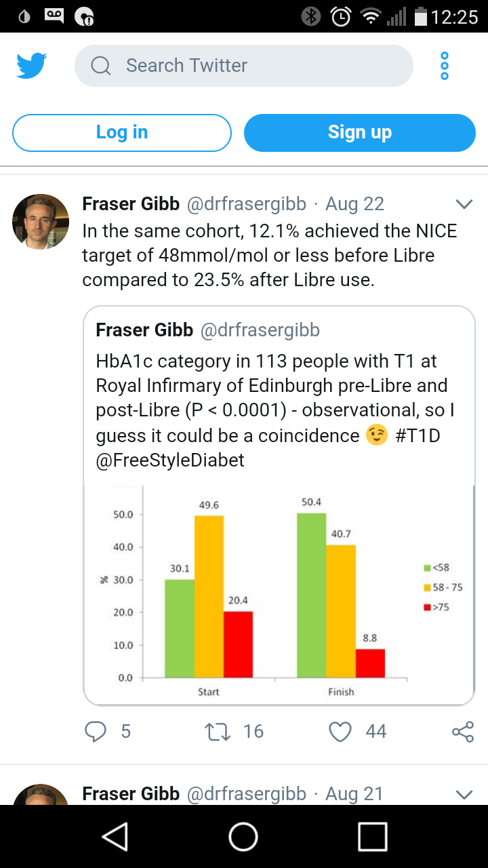This screenshot has width=488, height=868.
Task: Click the Sign up button
Action: [360, 132]
